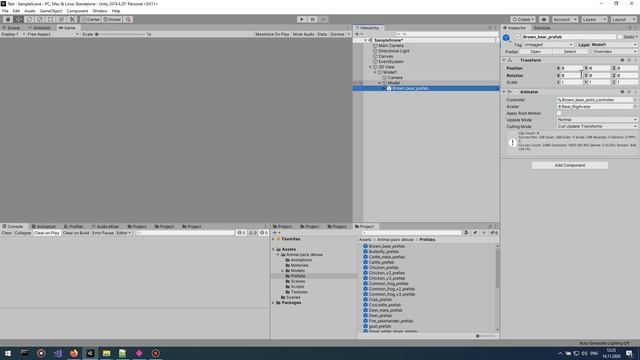Open the Transform component help icon
Viewport: 640px width, 360px height.
tap(622, 60)
